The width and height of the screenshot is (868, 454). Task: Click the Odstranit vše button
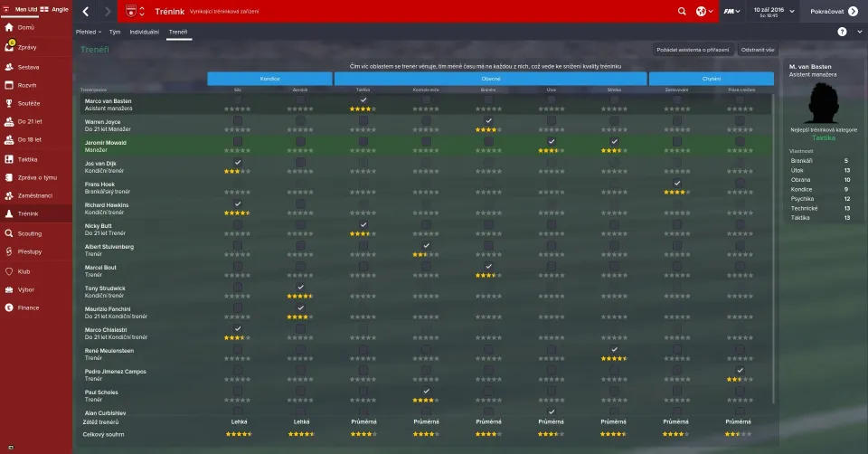(x=757, y=50)
